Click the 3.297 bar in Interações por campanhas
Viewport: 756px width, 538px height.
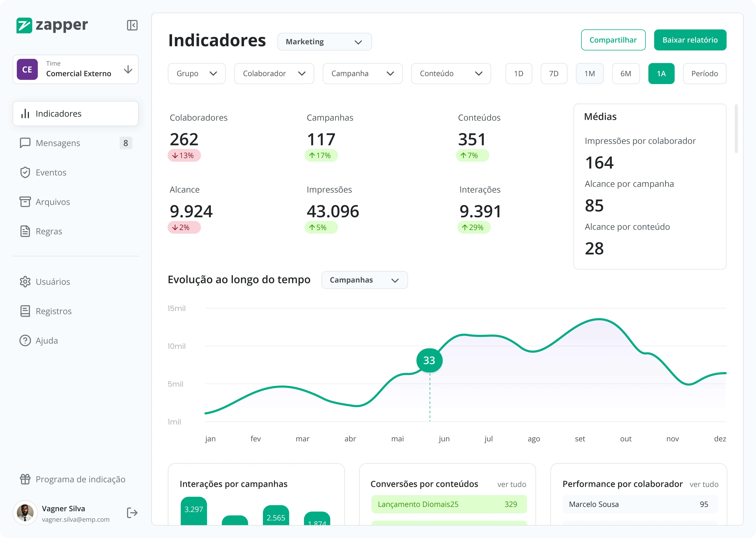(x=194, y=511)
